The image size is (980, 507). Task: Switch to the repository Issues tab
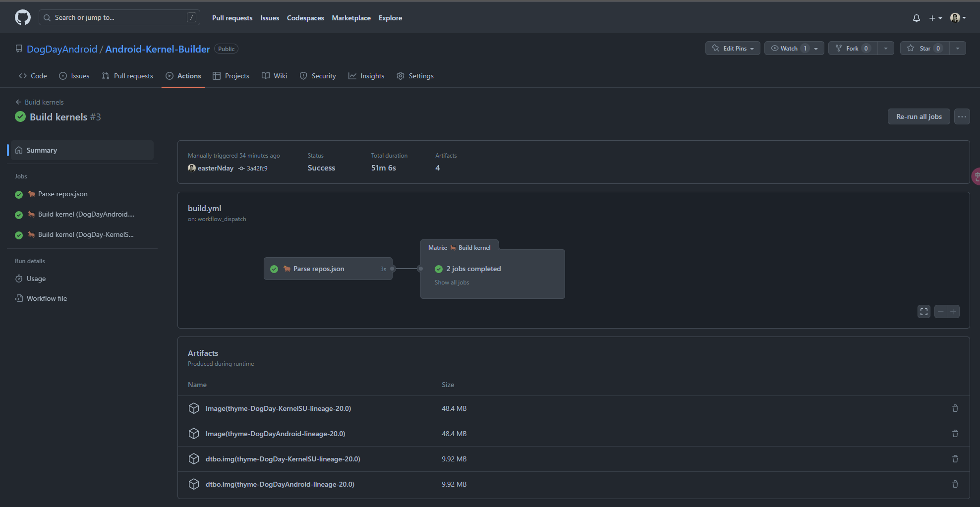pyautogui.click(x=74, y=76)
